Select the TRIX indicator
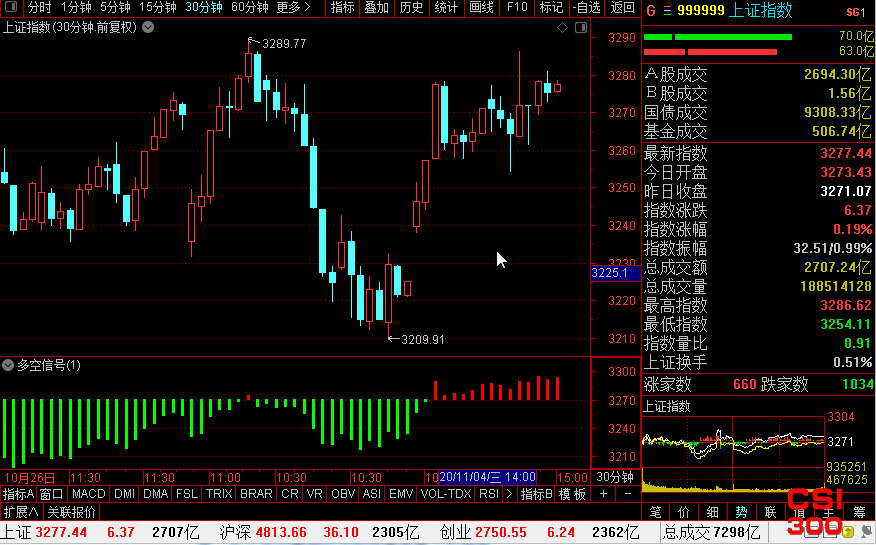Viewport: 876px width, 545px height. [x=219, y=494]
